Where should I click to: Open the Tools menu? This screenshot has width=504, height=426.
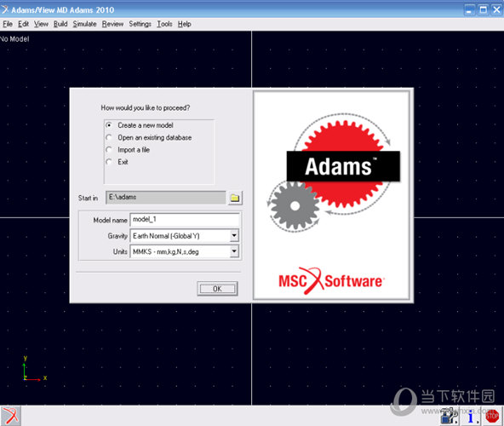[164, 24]
